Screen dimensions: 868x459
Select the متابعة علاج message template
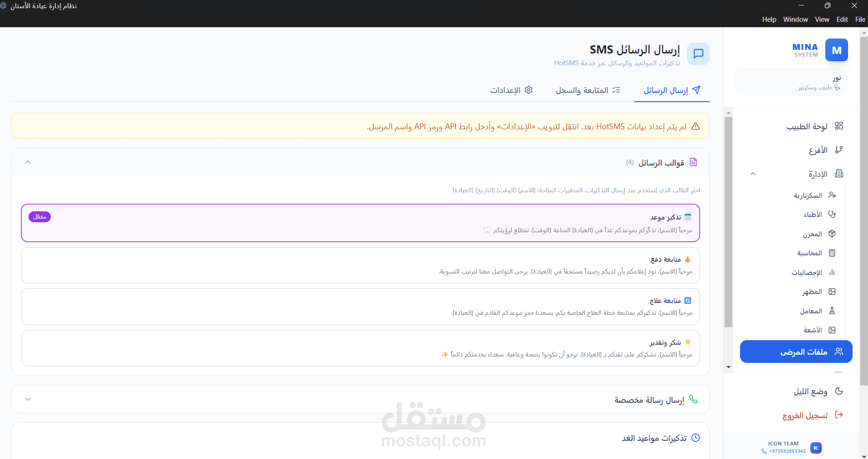point(360,307)
